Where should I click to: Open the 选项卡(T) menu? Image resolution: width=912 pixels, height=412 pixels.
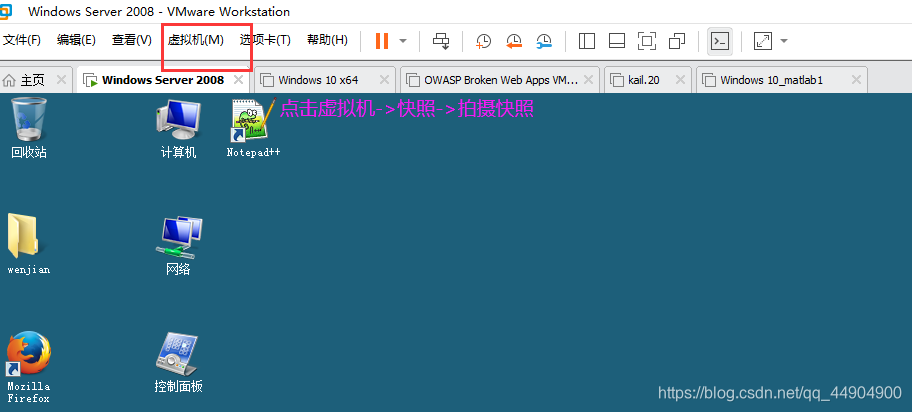tap(265, 40)
